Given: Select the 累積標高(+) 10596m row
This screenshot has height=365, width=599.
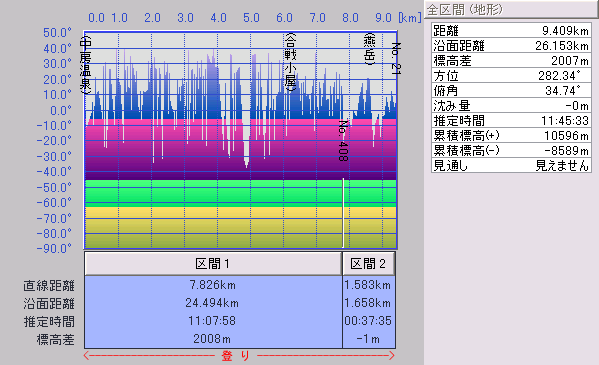Looking at the screenshot, I should coord(511,135).
